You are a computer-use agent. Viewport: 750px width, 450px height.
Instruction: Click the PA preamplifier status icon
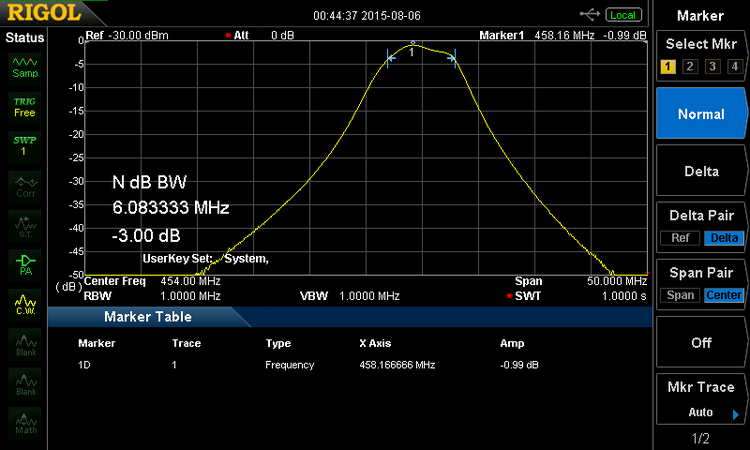[x=24, y=264]
